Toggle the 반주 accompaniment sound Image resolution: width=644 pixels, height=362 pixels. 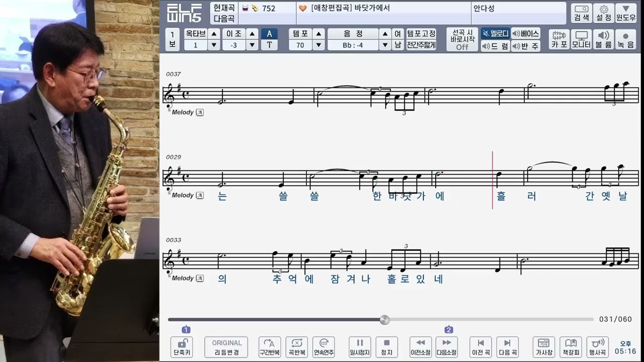(x=526, y=46)
